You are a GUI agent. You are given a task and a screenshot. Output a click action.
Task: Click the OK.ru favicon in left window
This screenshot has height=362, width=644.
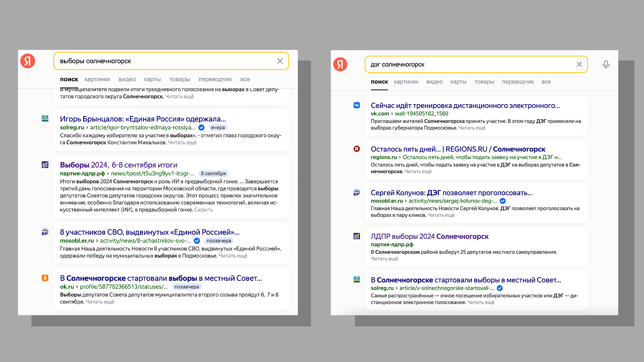(45, 278)
